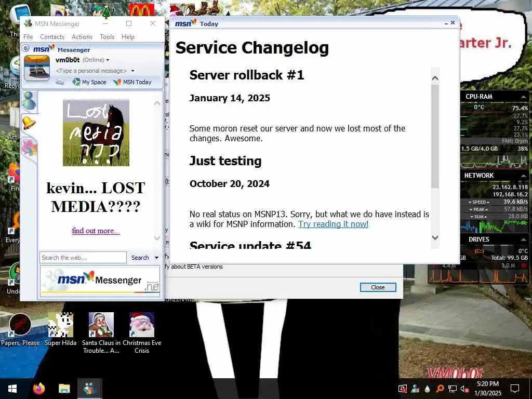532x399 pixels.
Task: Open the Windows Start menu
Action: pos(12,389)
